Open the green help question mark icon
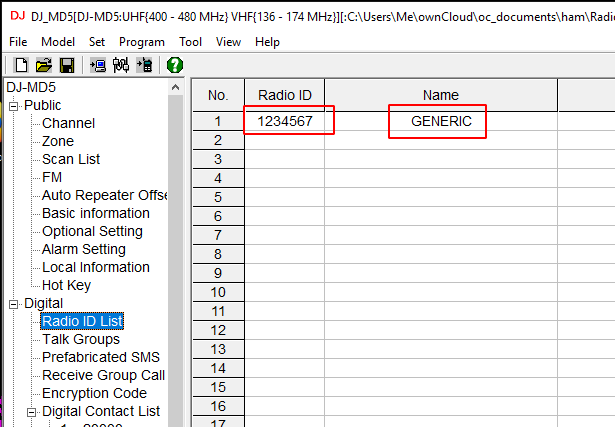Image resolution: width=615 pixels, height=427 pixels. pos(175,65)
